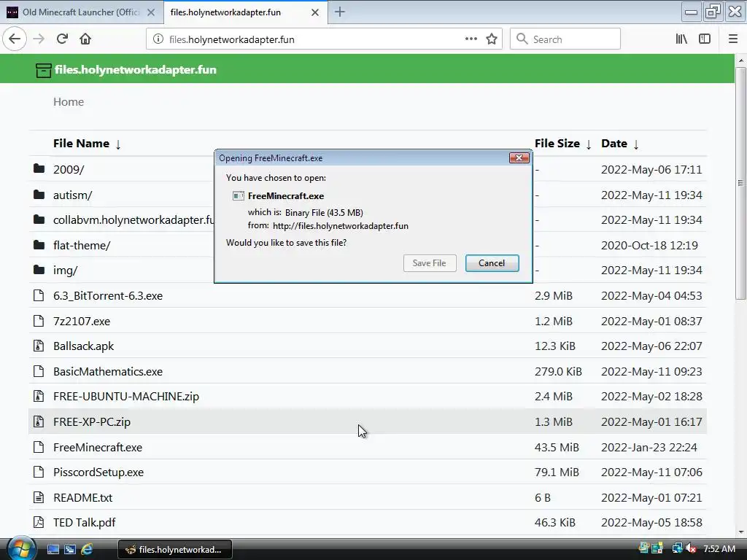Click the README.txt text file icon
Screen dimensions: 747x560
[x=39, y=497]
